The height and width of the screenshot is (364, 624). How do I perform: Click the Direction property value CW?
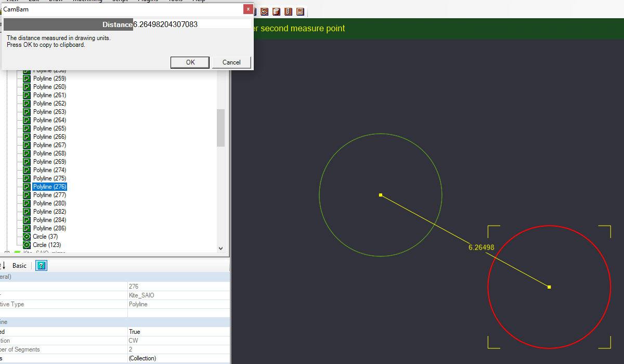178,341
